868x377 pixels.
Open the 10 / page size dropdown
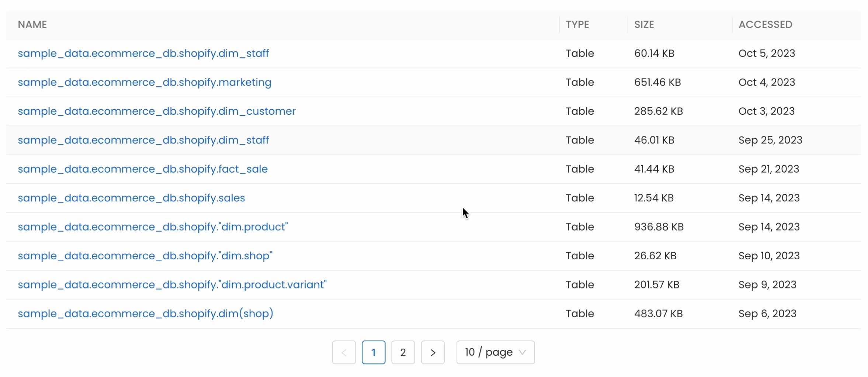coord(495,352)
